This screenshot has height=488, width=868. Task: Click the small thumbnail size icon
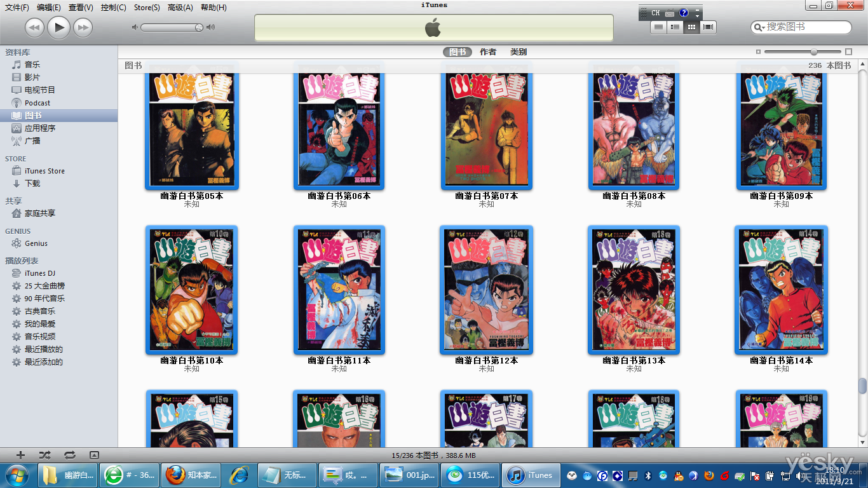coord(758,51)
